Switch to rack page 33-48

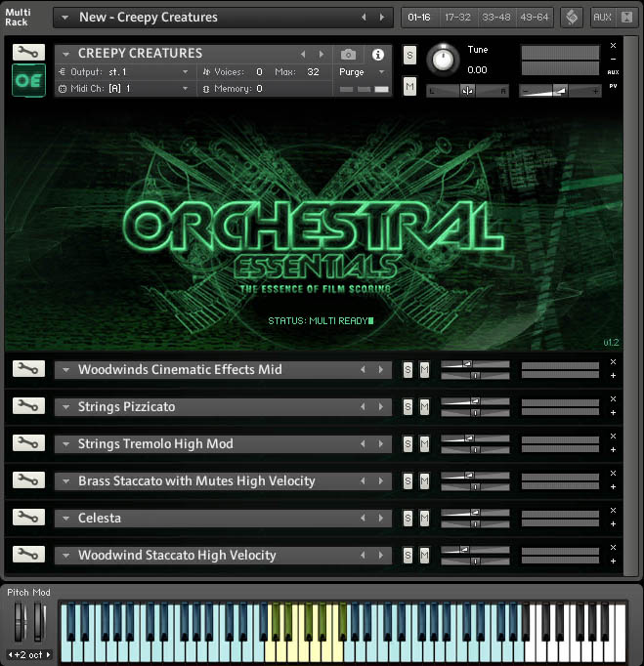point(496,18)
